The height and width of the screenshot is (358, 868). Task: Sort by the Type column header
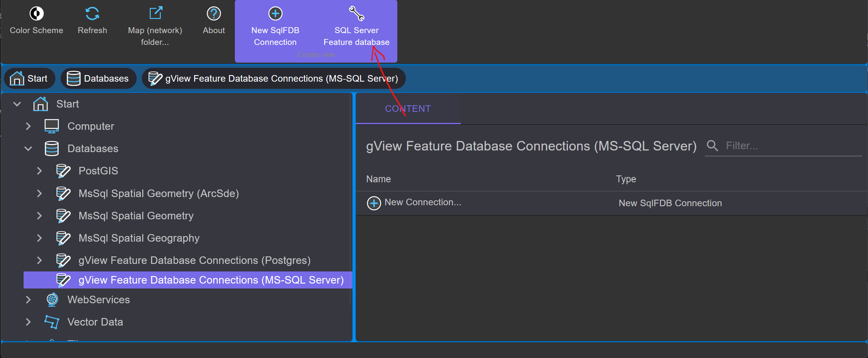pyautogui.click(x=626, y=179)
